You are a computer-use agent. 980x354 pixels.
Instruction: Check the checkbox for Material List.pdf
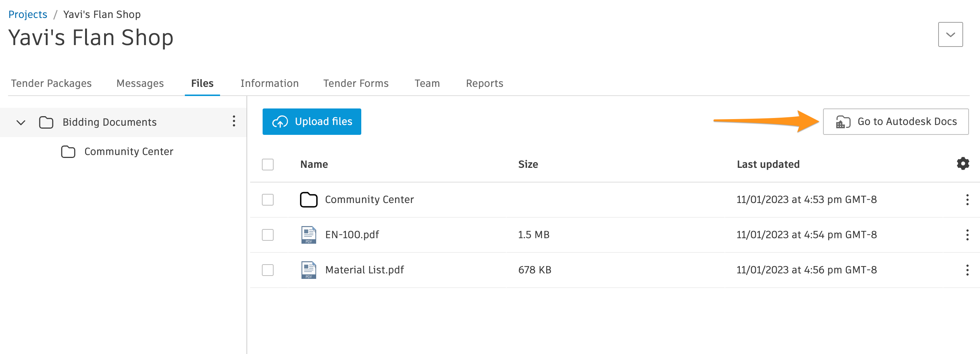point(267,270)
